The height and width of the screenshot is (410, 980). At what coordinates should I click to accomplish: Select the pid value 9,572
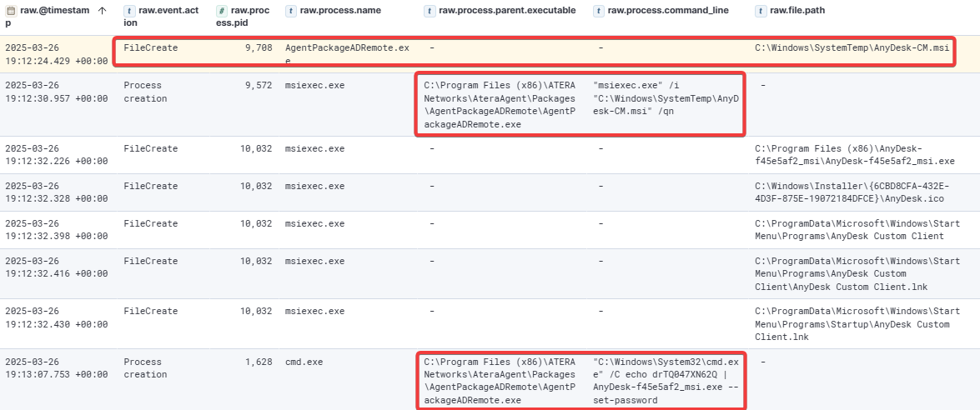[x=258, y=86]
